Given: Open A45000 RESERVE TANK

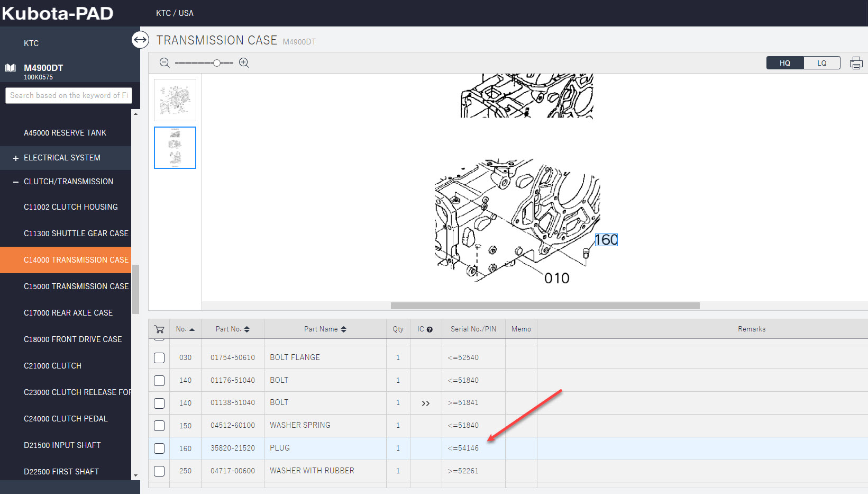Looking at the screenshot, I should click(65, 133).
